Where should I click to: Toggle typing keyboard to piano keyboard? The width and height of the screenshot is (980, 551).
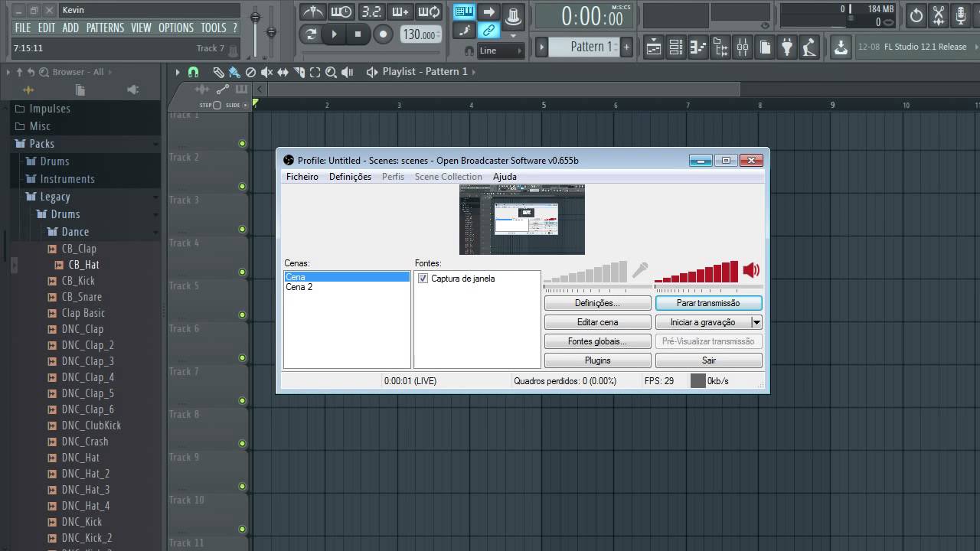(464, 11)
